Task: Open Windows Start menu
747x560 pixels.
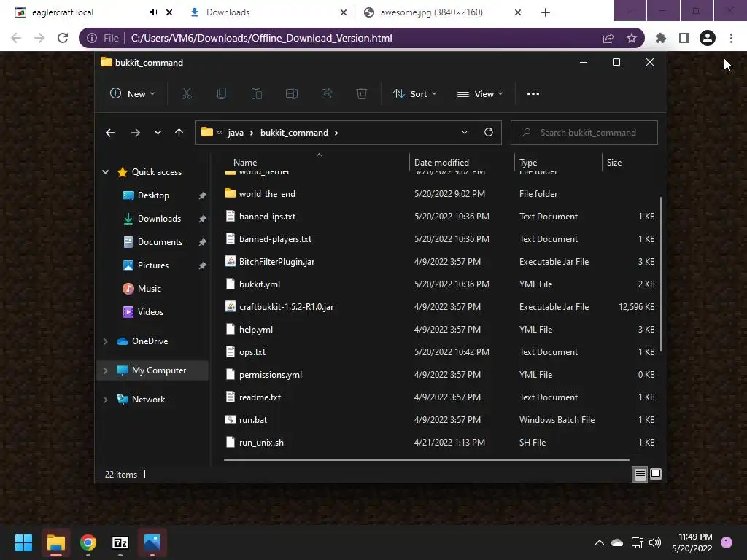Action: pos(23,542)
